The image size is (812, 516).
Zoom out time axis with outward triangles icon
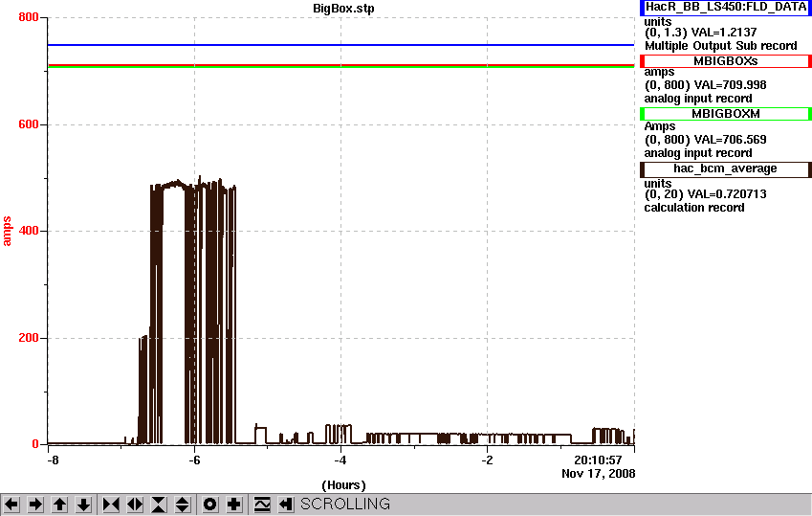click(x=135, y=505)
